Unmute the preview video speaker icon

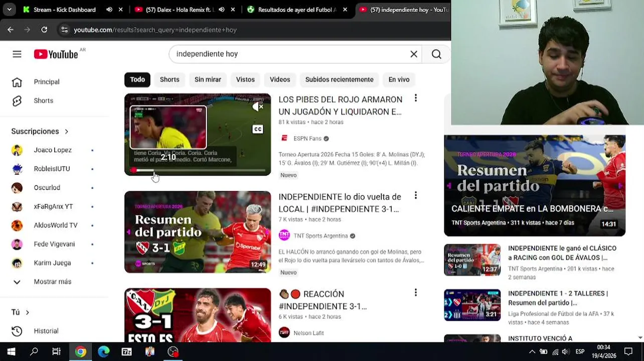point(258,107)
